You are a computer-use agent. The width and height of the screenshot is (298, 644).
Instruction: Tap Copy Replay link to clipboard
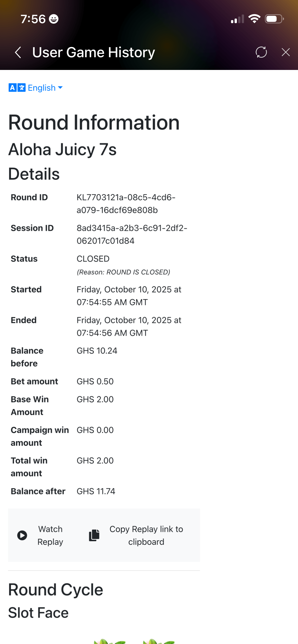[x=146, y=535]
